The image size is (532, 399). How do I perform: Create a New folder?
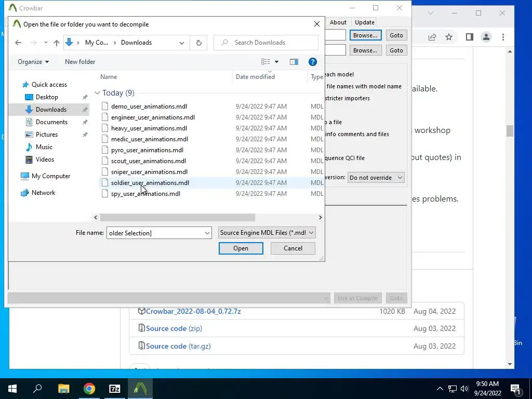click(80, 62)
